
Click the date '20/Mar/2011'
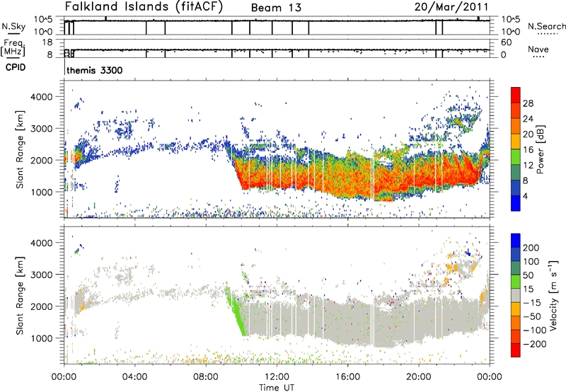(451, 6)
